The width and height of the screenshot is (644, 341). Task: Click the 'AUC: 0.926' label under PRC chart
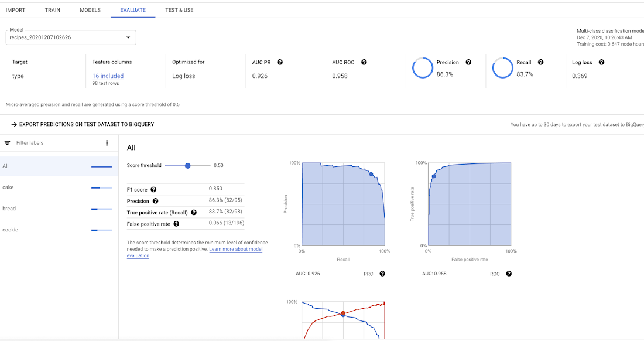tap(307, 274)
